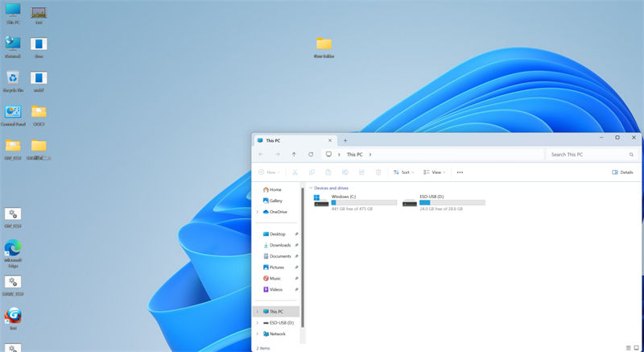Close the This PC tab
The height and width of the screenshot is (352, 644).
330,140
